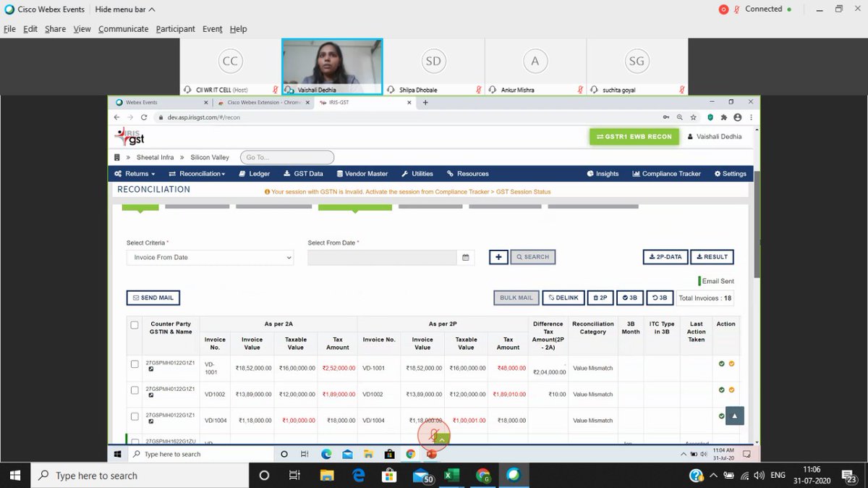This screenshot has width=868, height=488.
Task: Open the Vendor Master menu item
Action: [362, 174]
